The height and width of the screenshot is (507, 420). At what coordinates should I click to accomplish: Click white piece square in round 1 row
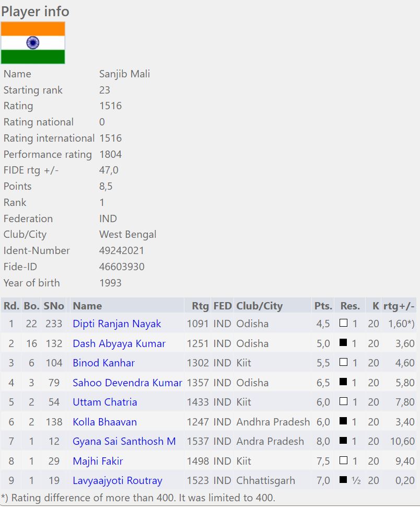click(x=343, y=324)
